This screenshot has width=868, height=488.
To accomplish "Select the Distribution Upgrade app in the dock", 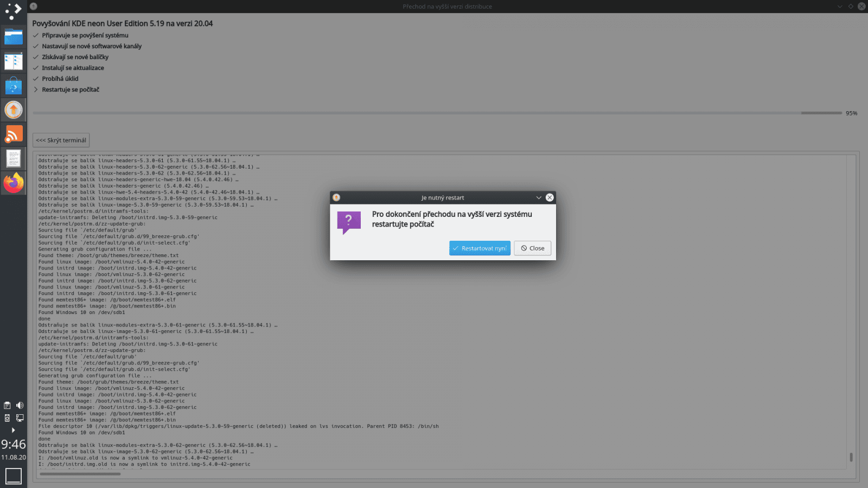I will point(13,110).
